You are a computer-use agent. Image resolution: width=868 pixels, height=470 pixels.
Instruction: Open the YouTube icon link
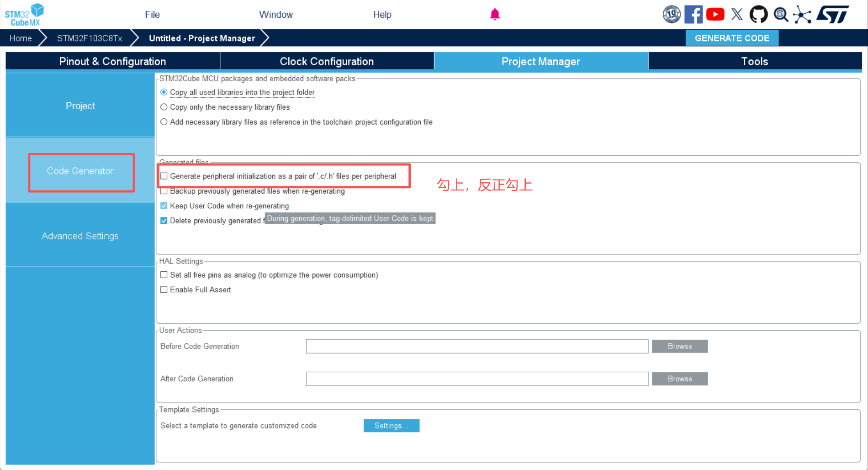[x=715, y=15]
